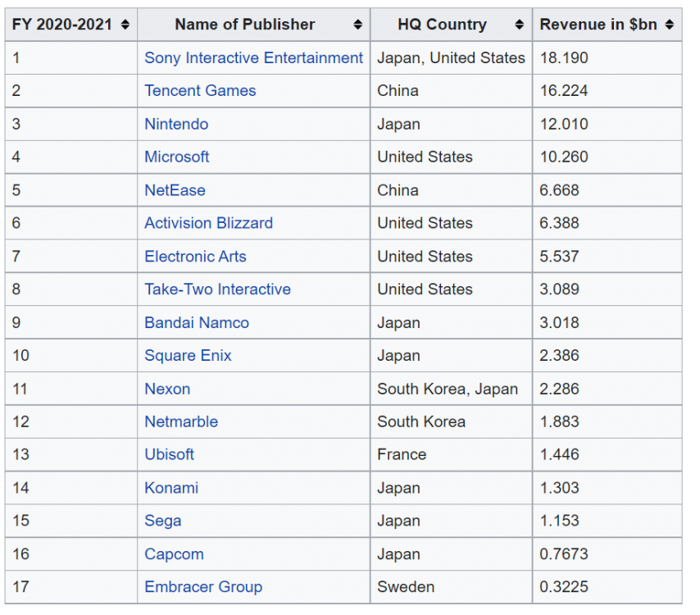Open Sony Interactive Entertainment link
700x615 pixels.
[x=253, y=58]
